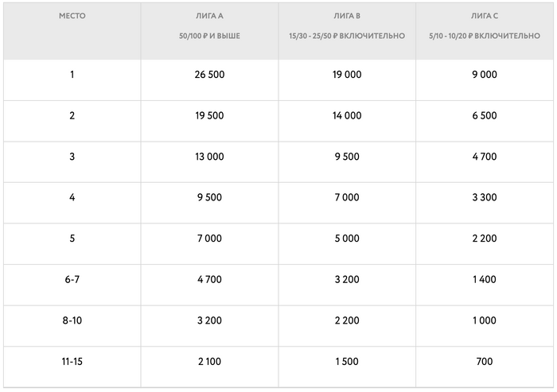The width and height of the screenshot is (557, 392).
Task: Click the 19 500 cell in League A
Action: click(x=210, y=116)
